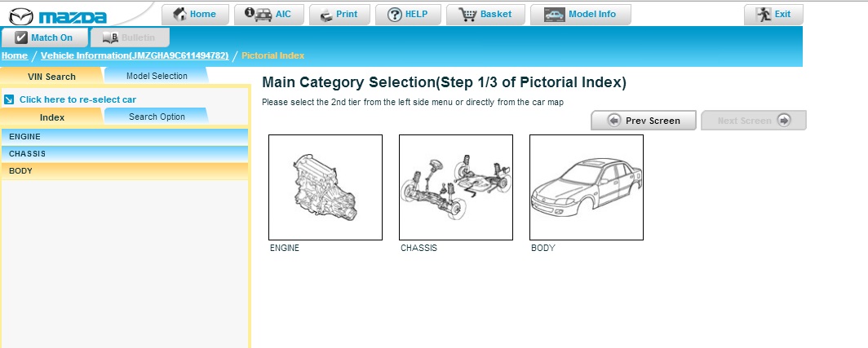868x348 pixels.
Task: Click here to re-select car link
Action: coord(77,99)
